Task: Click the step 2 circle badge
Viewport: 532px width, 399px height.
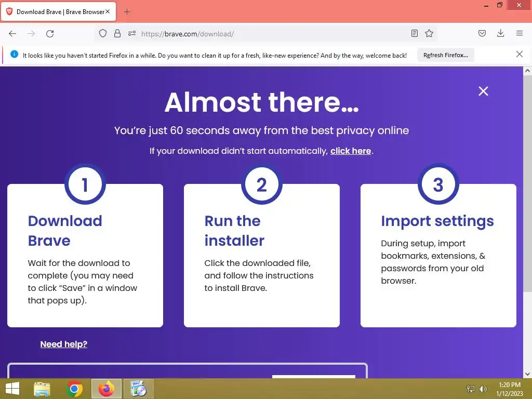Action: point(262,184)
